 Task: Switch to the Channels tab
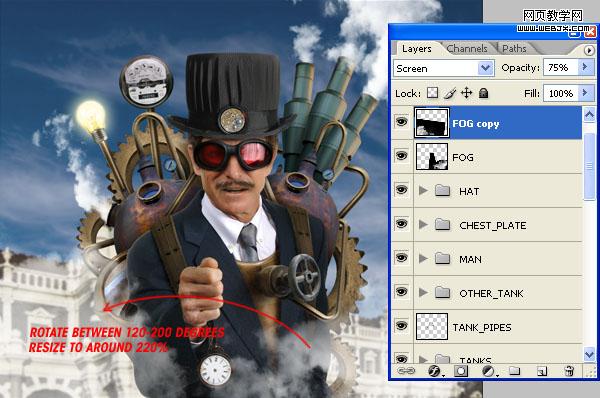point(467,49)
